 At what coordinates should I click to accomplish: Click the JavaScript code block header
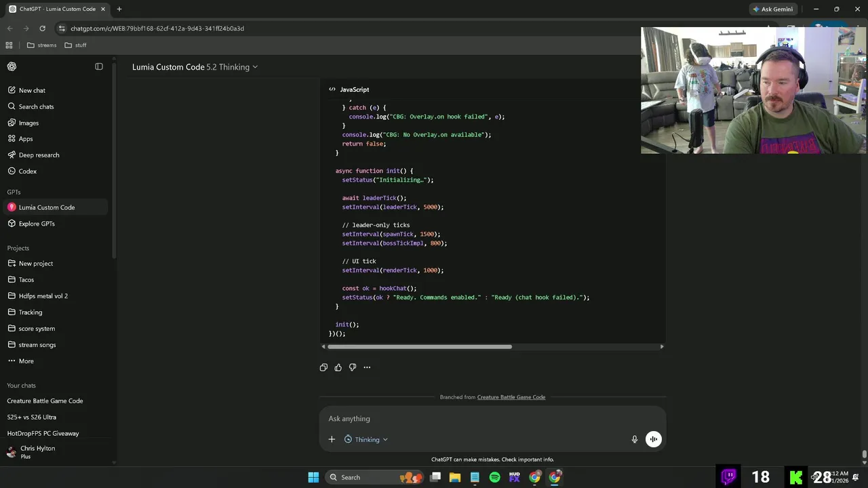[349, 89]
